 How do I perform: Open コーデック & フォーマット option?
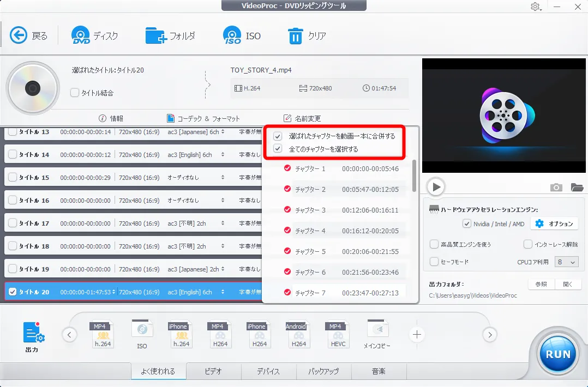coord(203,118)
